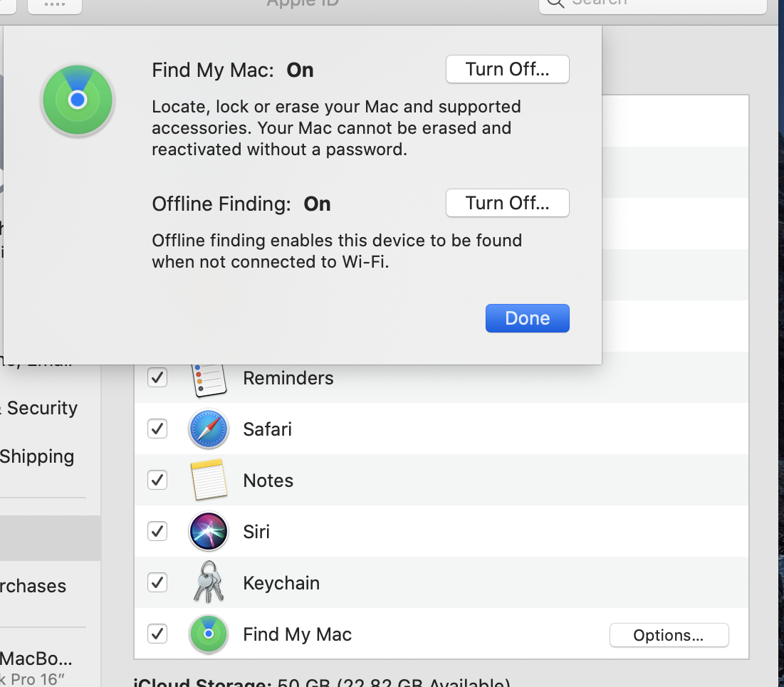Click the Notes notepad icon
Screen dimensions: 784x687
click(209, 480)
